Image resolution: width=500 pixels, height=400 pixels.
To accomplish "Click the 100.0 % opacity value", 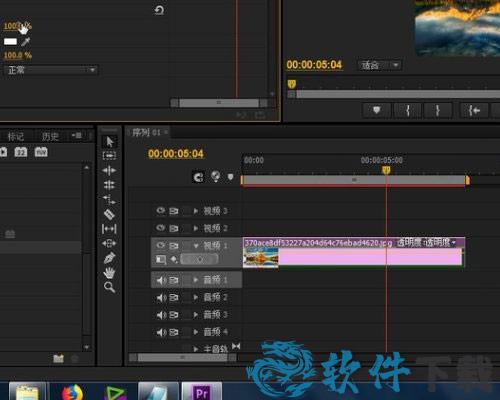I will coord(18,55).
